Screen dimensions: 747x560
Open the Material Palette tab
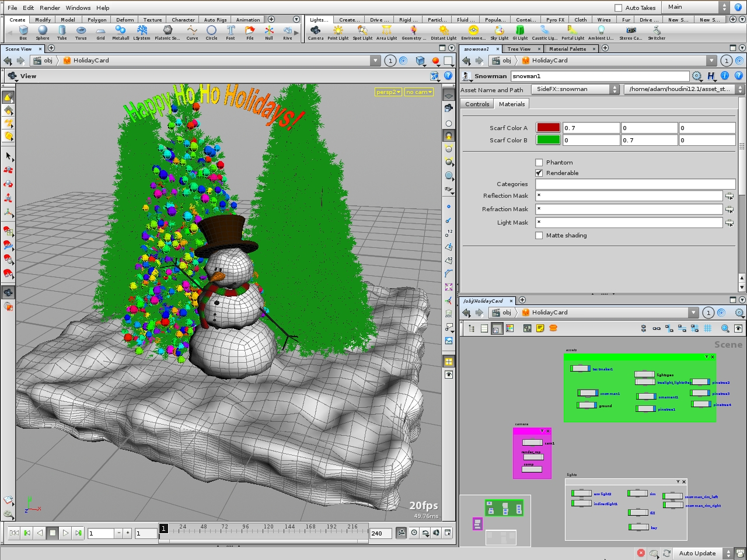[567, 49]
